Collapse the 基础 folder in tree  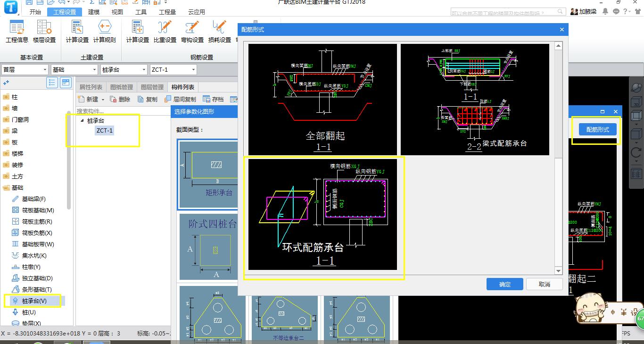(x=6, y=188)
